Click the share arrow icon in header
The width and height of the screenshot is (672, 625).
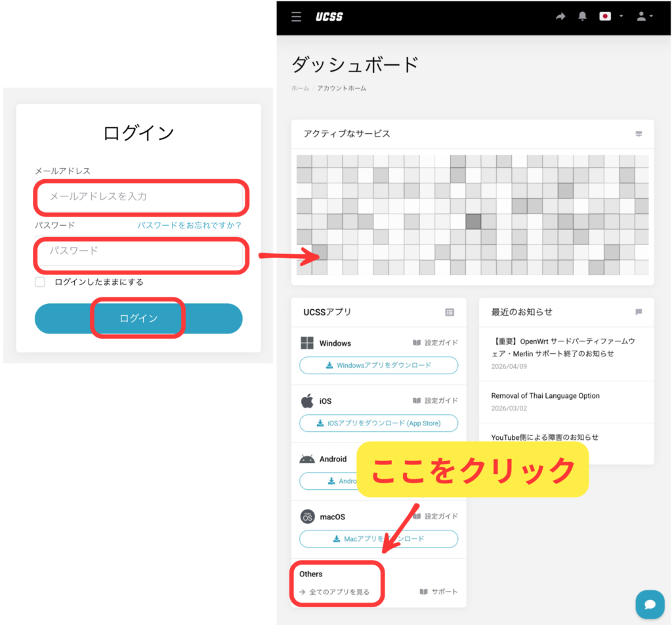point(560,16)
